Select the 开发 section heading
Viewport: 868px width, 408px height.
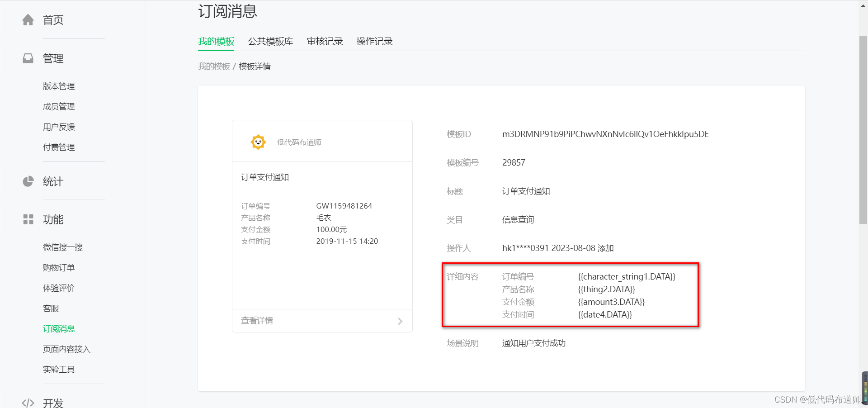[53, 403]
